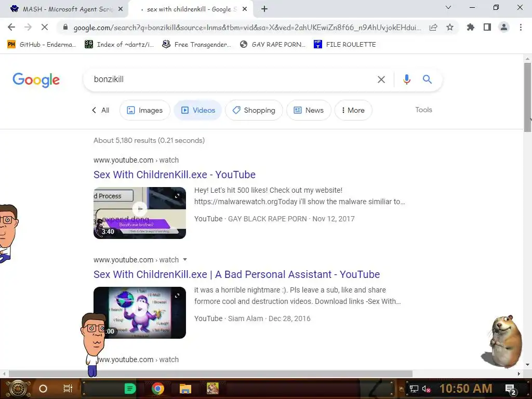Toggle the Chrome side panel
532x399 pixels.
487,27
